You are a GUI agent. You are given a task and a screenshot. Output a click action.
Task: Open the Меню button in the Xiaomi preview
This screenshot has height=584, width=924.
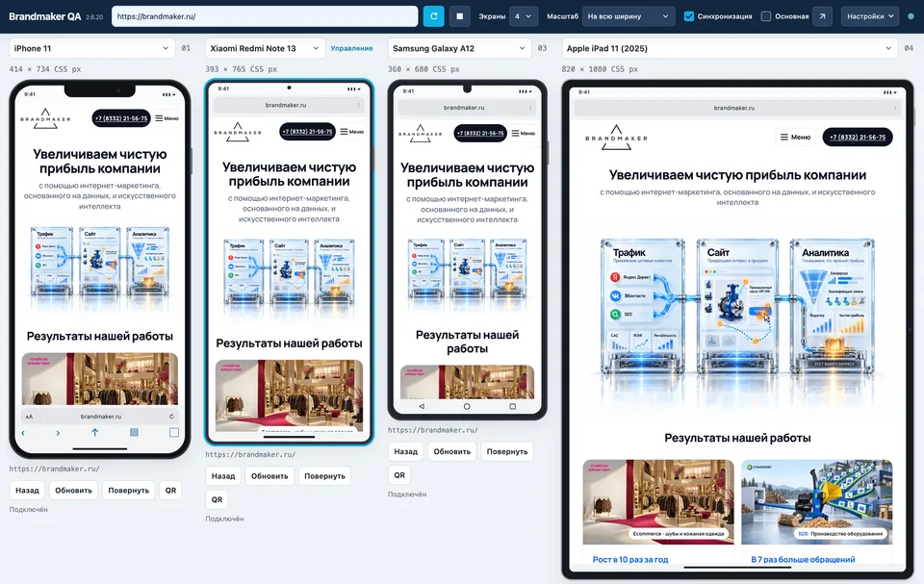(352, 132)
